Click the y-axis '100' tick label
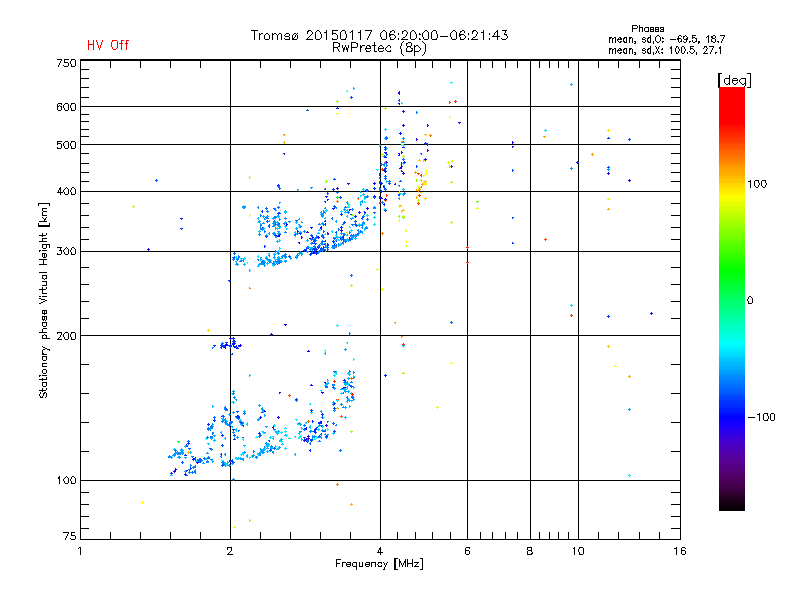The width and height of the screenshot is (800, 600). pos(66,480)
